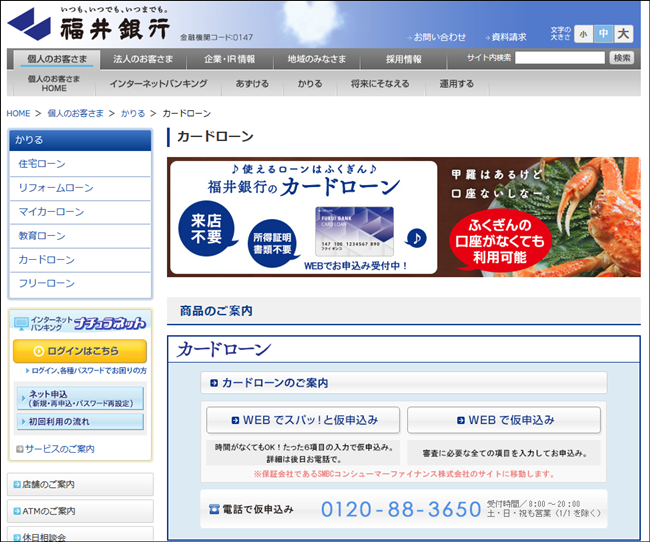Click the カードローンのご案内 bar
Image resolution: width=650 pixels, height=542 pixels.
pyautogui.click(x=404, y=383)
